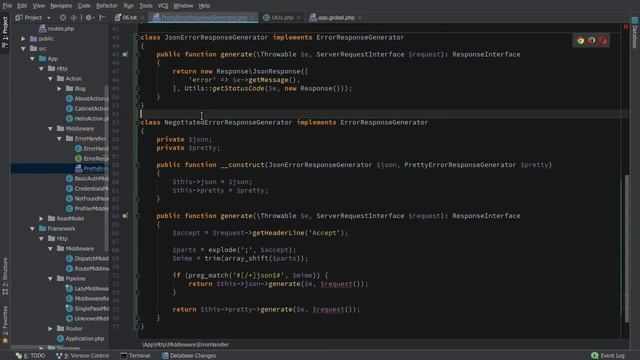Open the Navigate menu
The width and height of the screenshot is (640, 360).
coord(61,6)
